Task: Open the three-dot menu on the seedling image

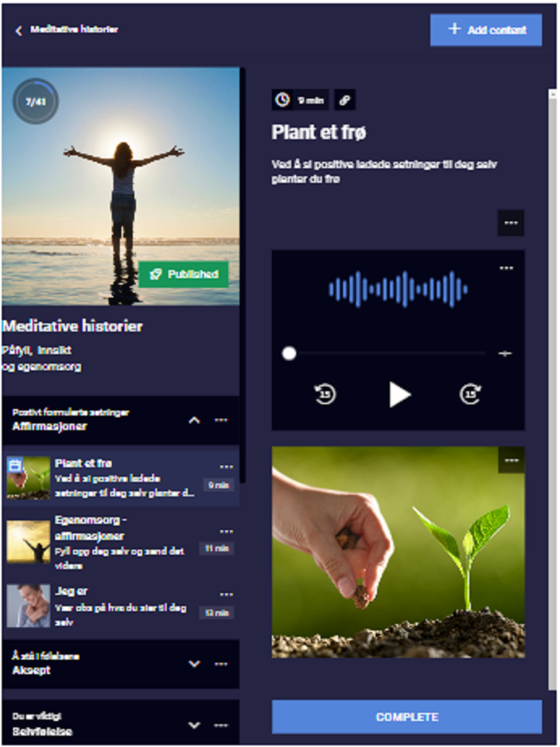Action: click(x=511, y=460)
